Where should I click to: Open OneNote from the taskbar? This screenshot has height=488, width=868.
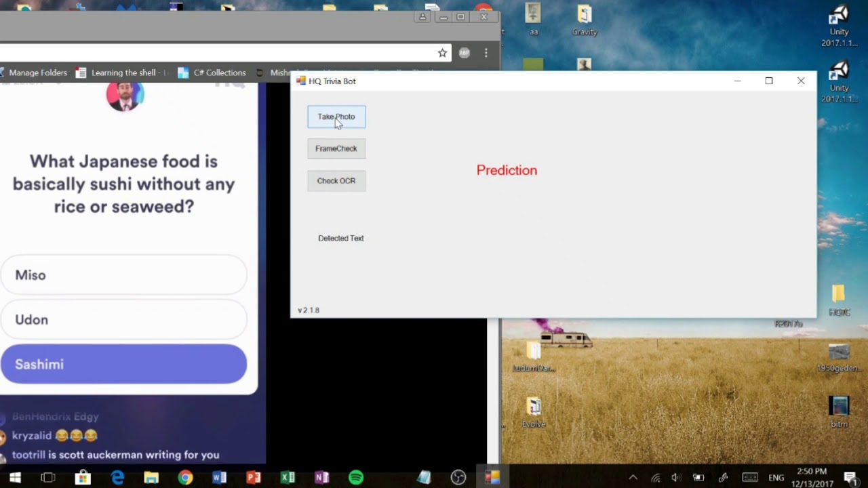322,478
